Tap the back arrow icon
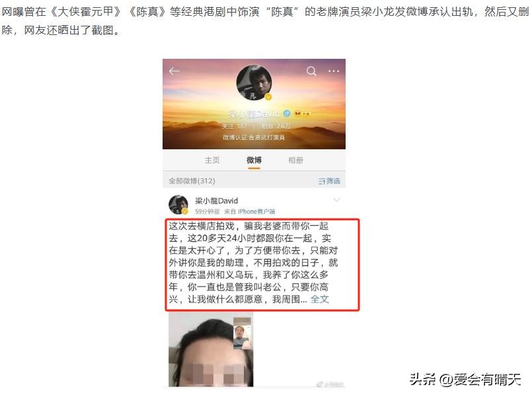 click(174, 71)
